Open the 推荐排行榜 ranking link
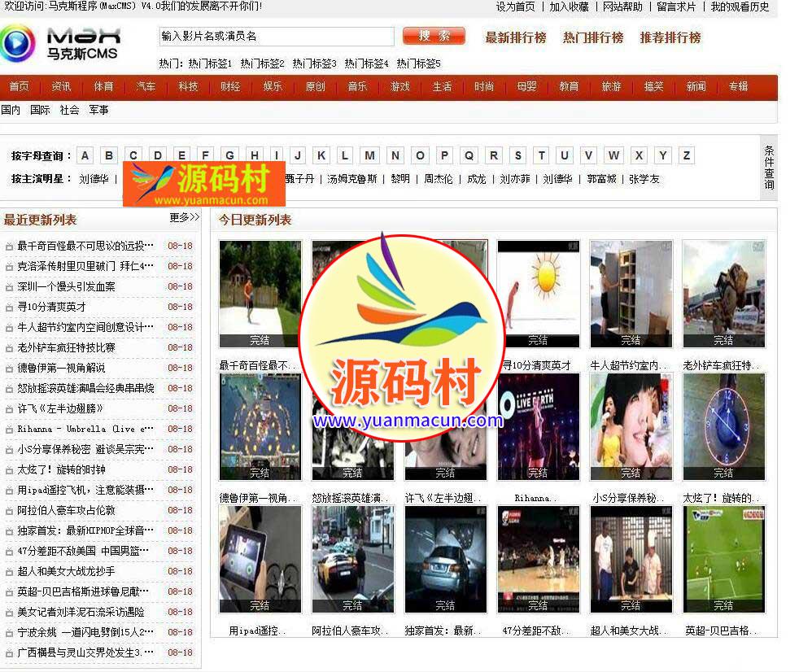The width and height of the screenshot is (812, 672). coord(670,37)
